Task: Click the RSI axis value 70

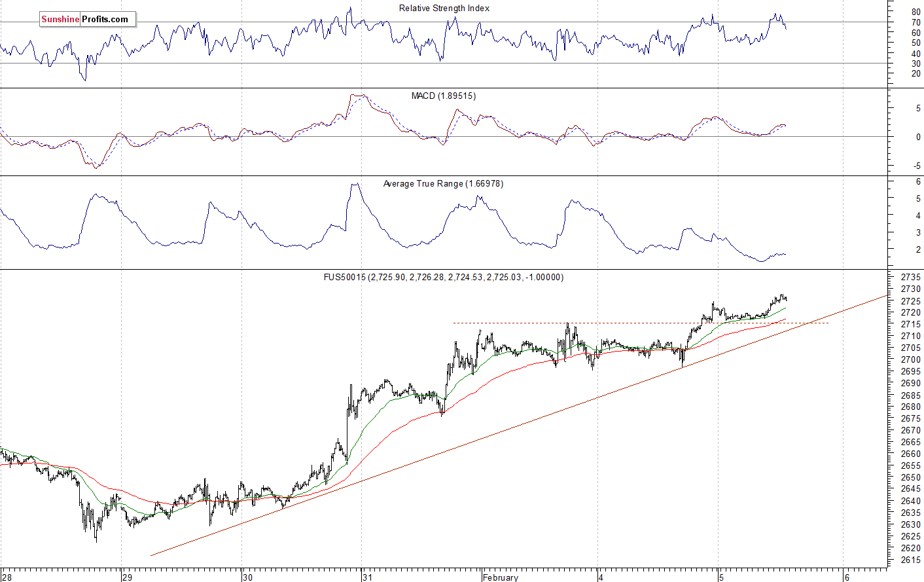Action: click(915, 22)
